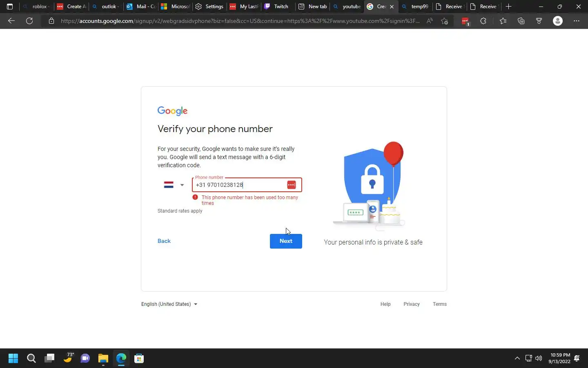
Task: Open volume control tray icon
Action: [539, 359]
